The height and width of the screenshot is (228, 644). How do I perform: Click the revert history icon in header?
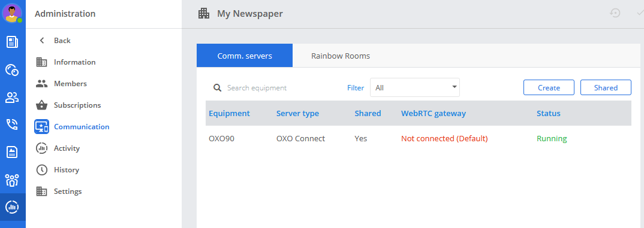[615, 13]
